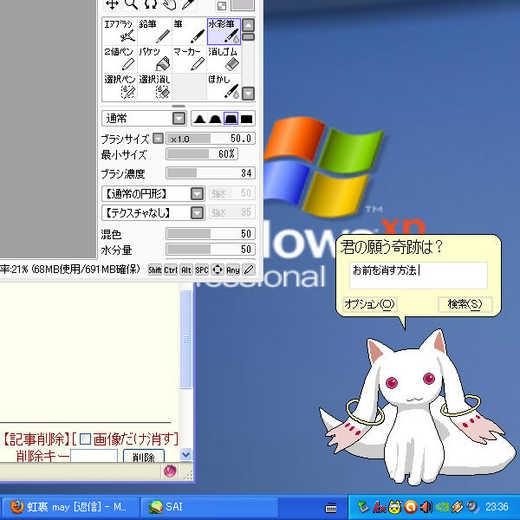This screenshot has height=520, width=520.
Task: Click the 最小サイズ slider showing 60%
Action: (202, 154)
